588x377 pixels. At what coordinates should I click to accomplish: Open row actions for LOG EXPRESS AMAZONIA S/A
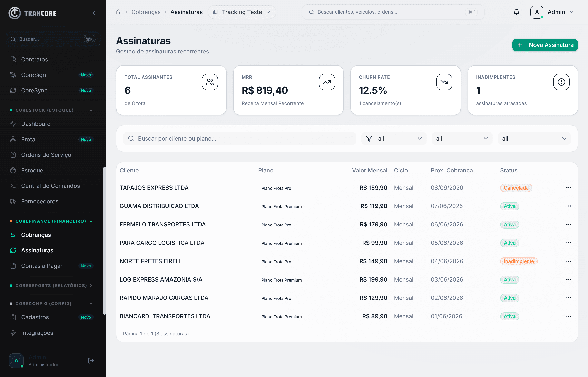point(569,279)
